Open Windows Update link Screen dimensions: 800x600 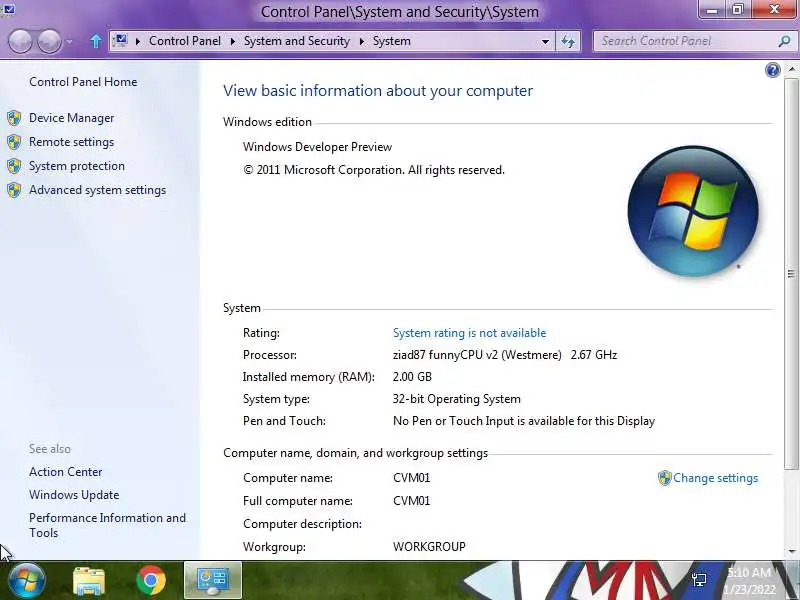(74, 495)
